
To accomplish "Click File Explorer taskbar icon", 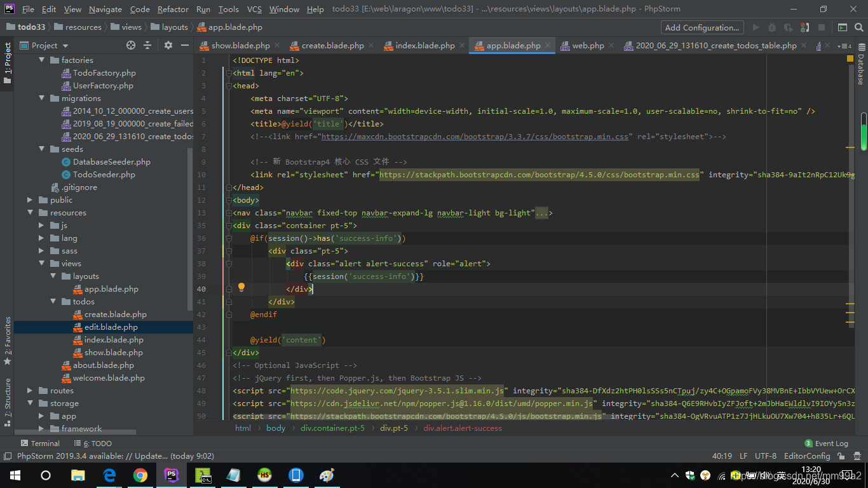I will click(78, 475).
